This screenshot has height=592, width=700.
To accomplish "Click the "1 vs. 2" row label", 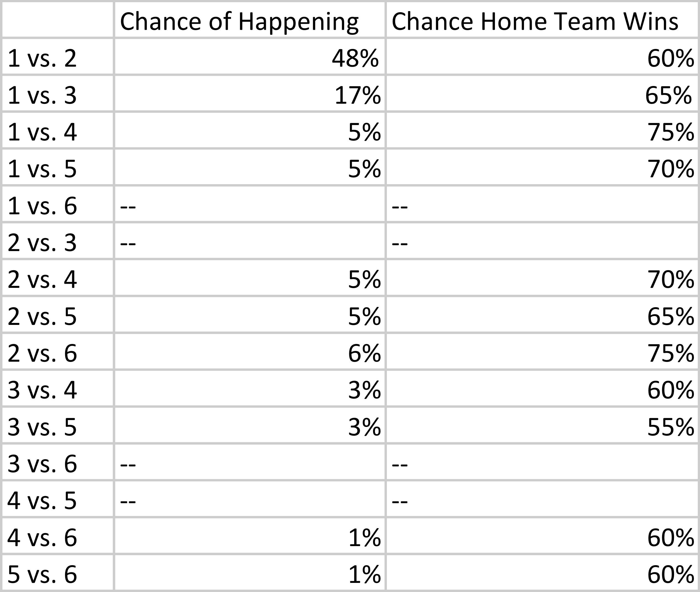I will 42,58.
